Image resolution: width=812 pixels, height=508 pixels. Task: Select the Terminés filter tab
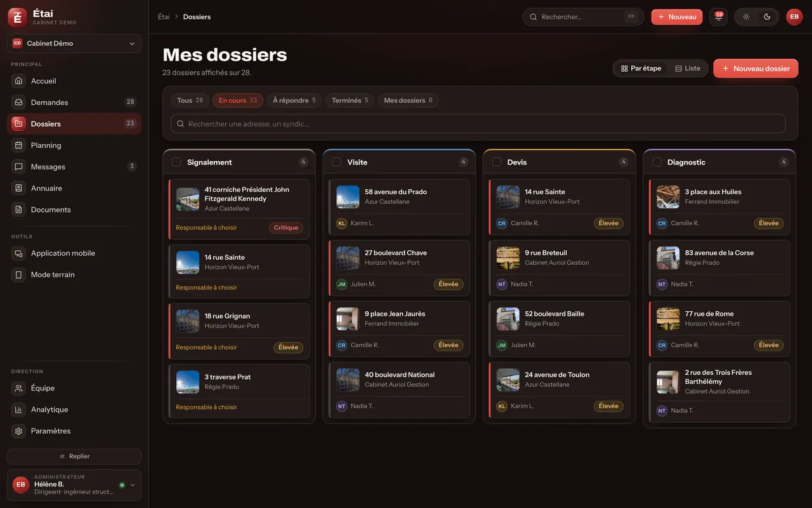[350, 100]
